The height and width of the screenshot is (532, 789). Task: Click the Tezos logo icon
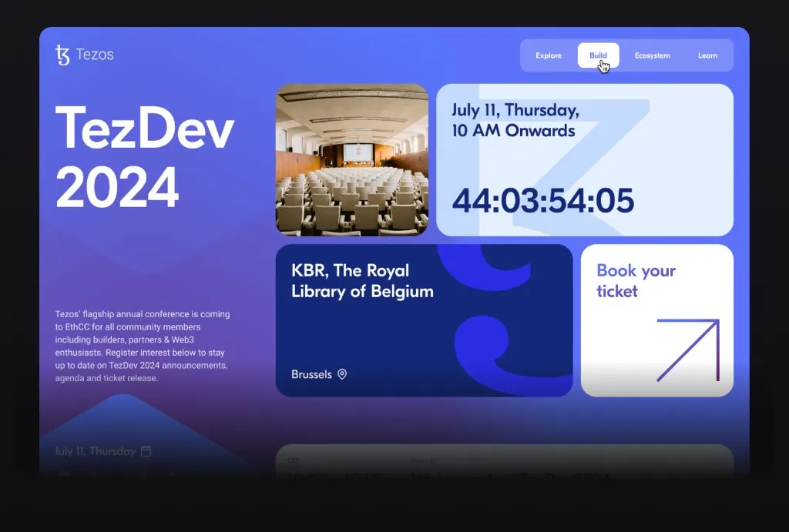(x=62, y=55)
